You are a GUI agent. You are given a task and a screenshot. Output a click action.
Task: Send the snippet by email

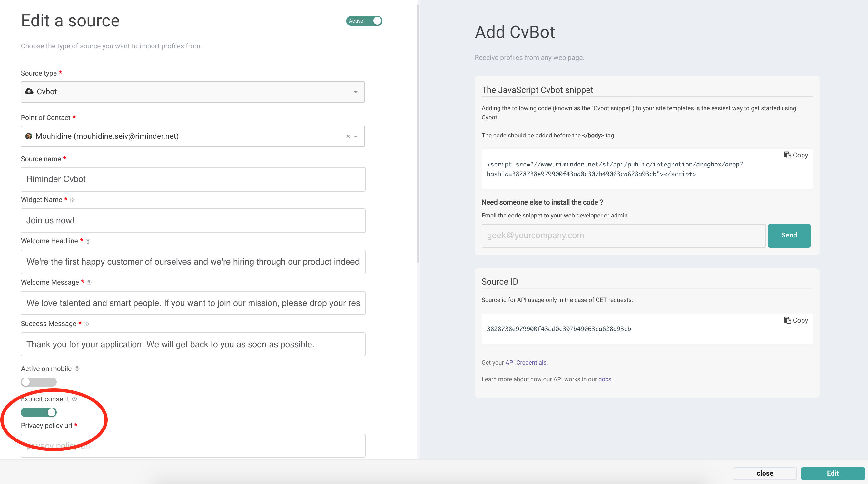tap(789, 236)
